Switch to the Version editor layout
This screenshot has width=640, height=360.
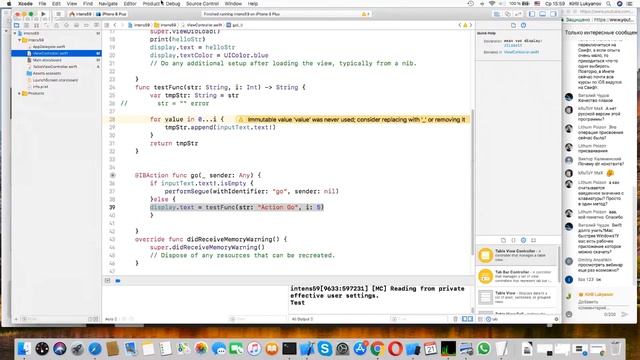[x=518, y=14]
